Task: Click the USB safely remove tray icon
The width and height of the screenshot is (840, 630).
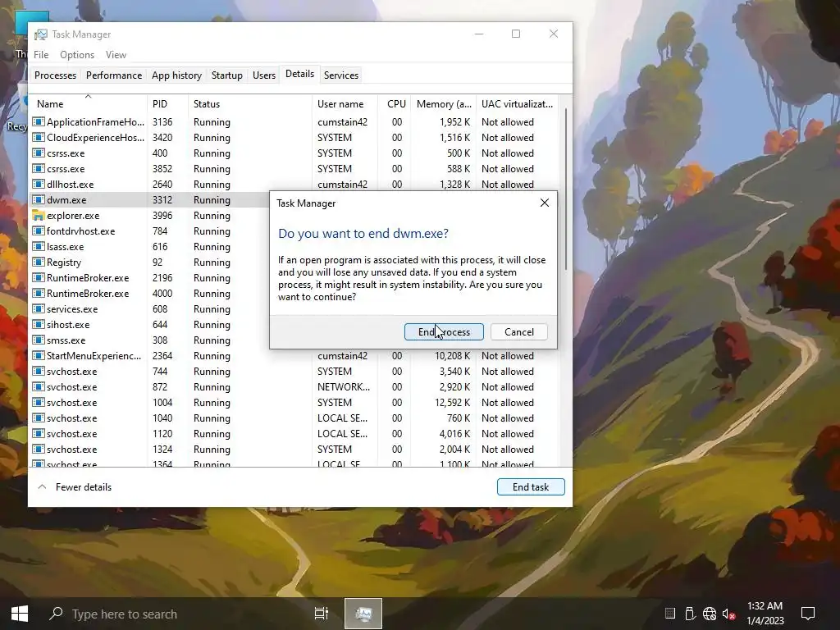Action: click(689, 614)
